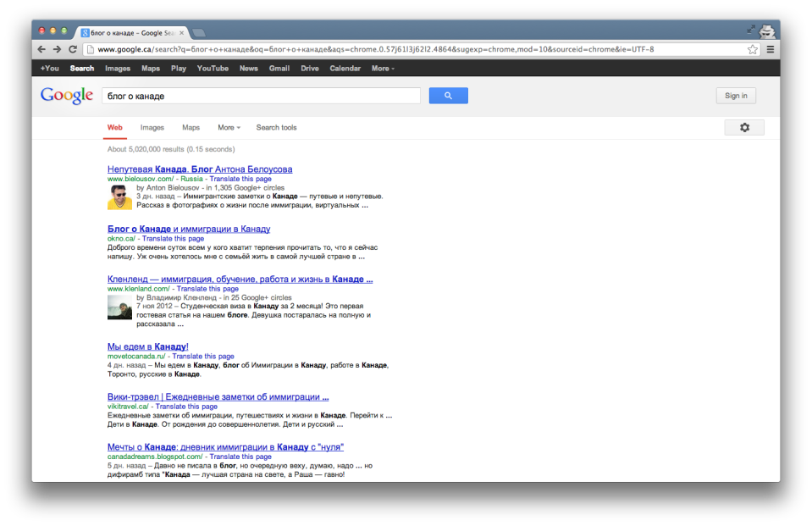Viewport: 812px width, 526px height.
Task: Open Calendar in the black bar
Action: click(345, 69)
